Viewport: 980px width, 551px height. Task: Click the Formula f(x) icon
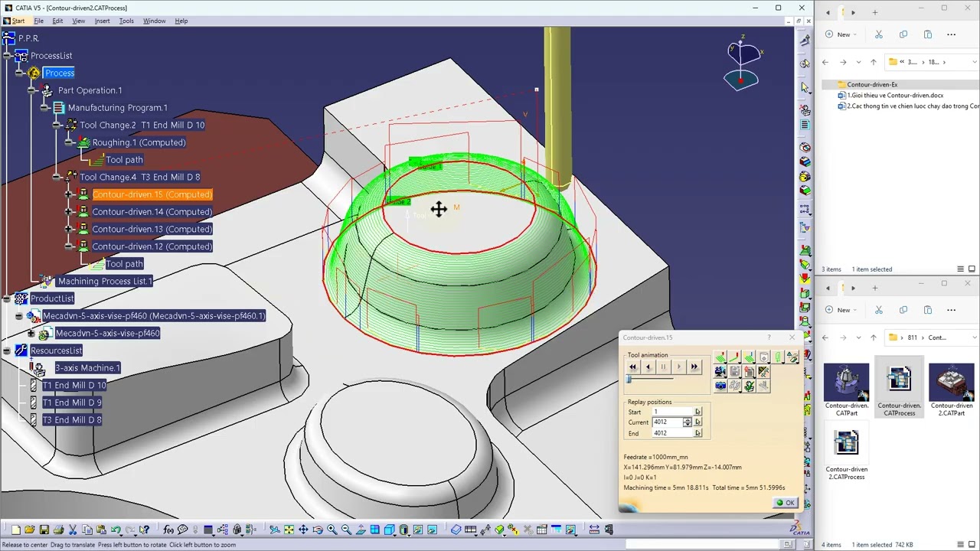pos(167,530)
